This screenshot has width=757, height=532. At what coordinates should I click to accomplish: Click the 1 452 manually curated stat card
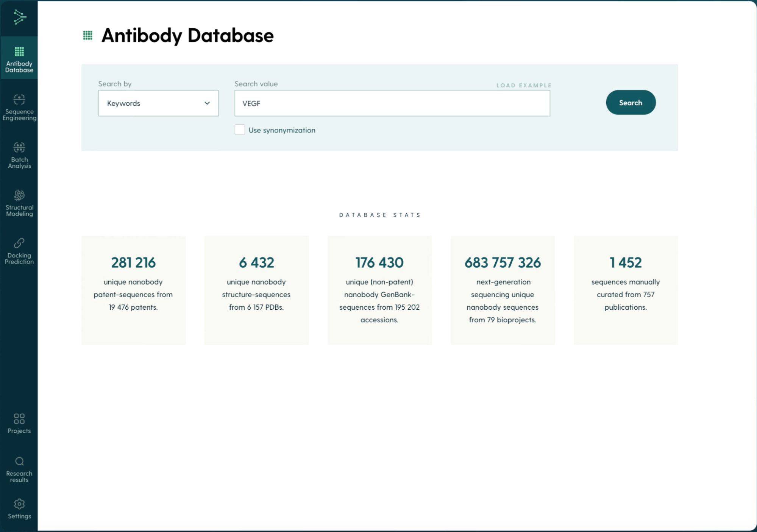click(x=626, y=290)
